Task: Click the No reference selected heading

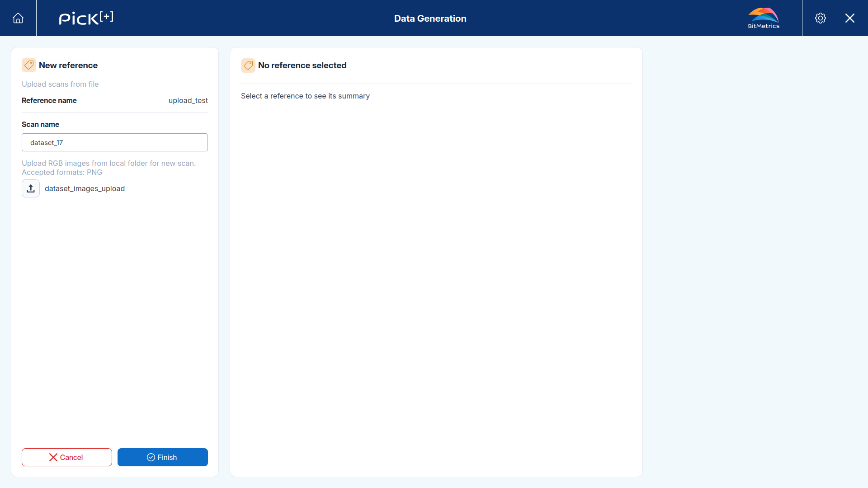Action: (302, 65)
